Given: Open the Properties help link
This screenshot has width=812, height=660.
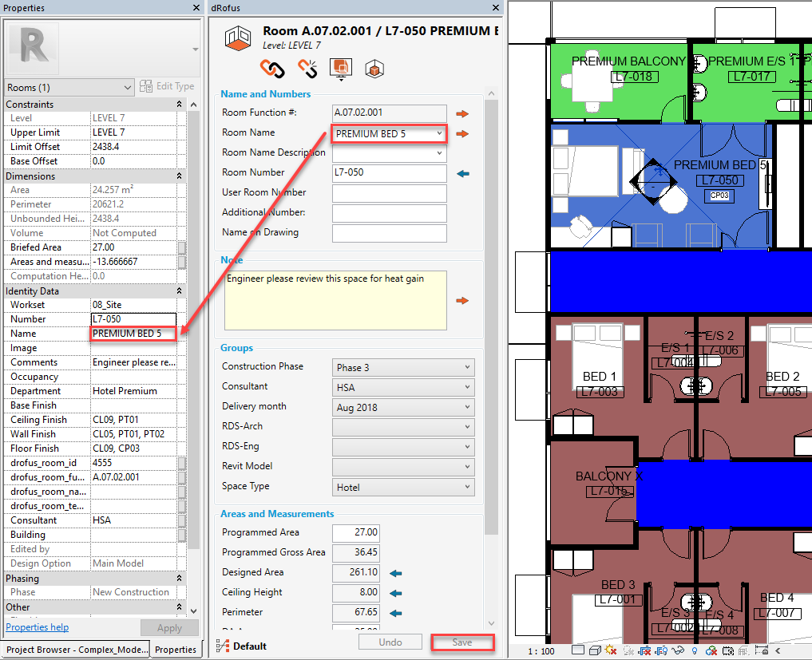Looking at the screenshot, I should click(x=38, y=627).
